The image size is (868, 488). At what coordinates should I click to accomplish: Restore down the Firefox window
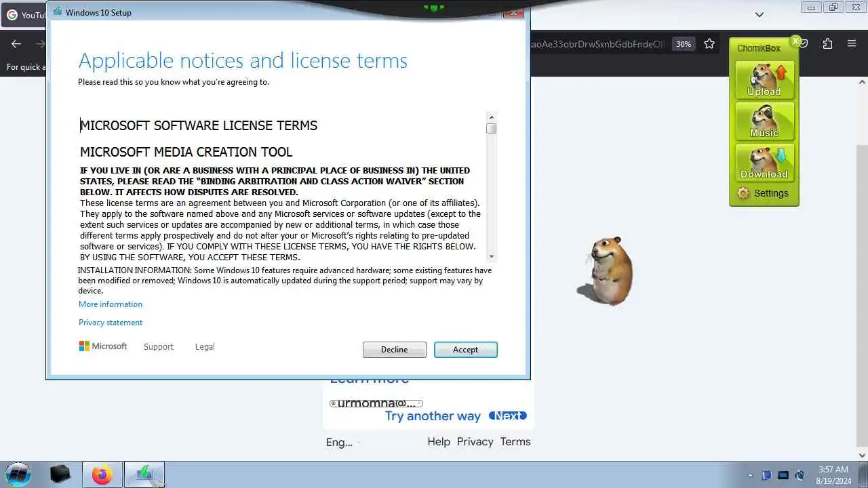[x=833, y=7]
